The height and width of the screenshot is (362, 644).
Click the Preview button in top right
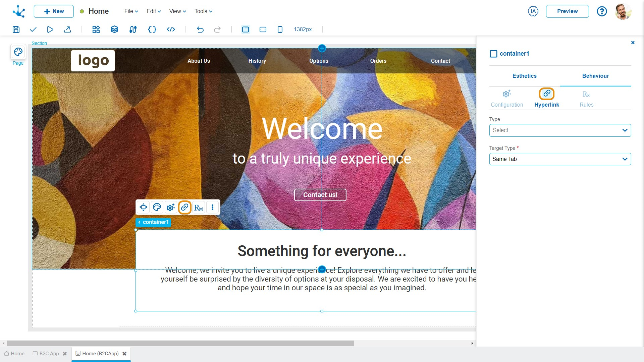[x=567, y=11]
